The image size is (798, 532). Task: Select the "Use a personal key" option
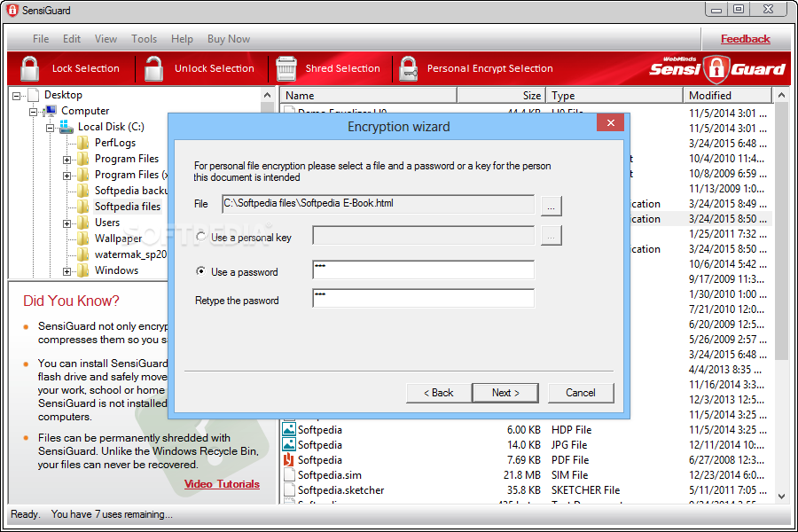click(x=201, y=237)
